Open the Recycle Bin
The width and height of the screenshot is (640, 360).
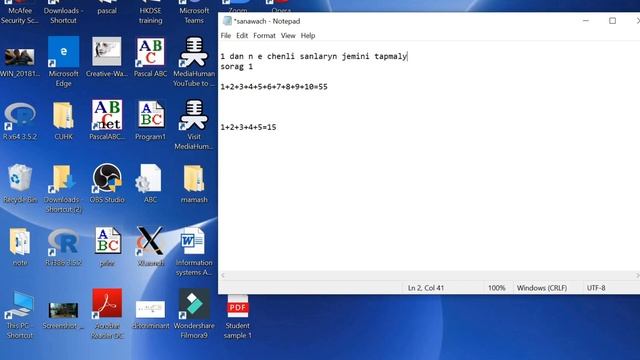coord(20,178)
